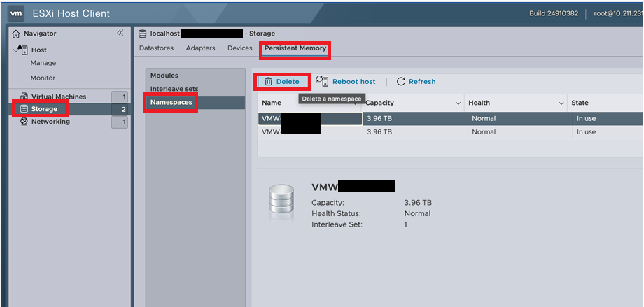The height and width of the screenshot is (307, 644).
Task: Click the Virtual Machines icon in Navigator
Action: [x=24, y=97]
